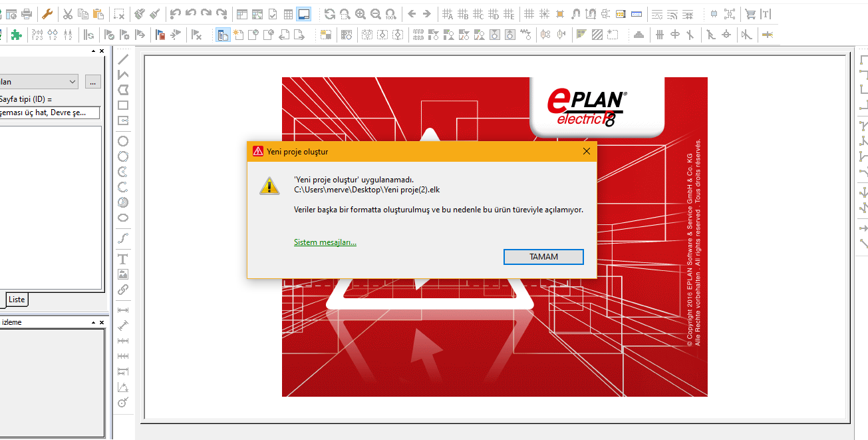Click the cut scissors icon
The width and height of the screenshot is (868, 440).
point(67,13)
